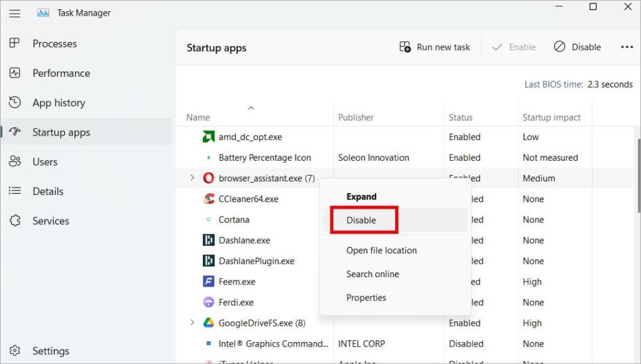Click the Run new task button
The height and width of the screenshot is (364, 641).
coord(435,47)
